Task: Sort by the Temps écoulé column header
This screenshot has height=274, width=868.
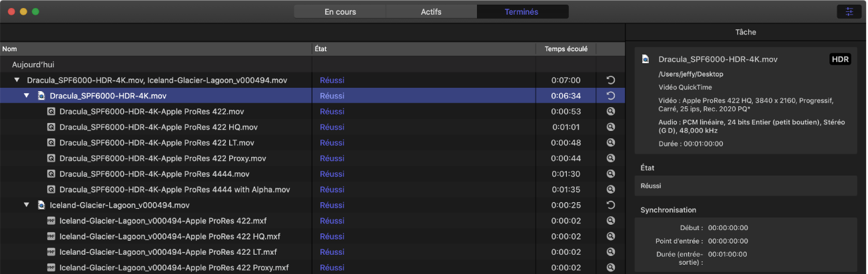Action: (x=566, y=49)
